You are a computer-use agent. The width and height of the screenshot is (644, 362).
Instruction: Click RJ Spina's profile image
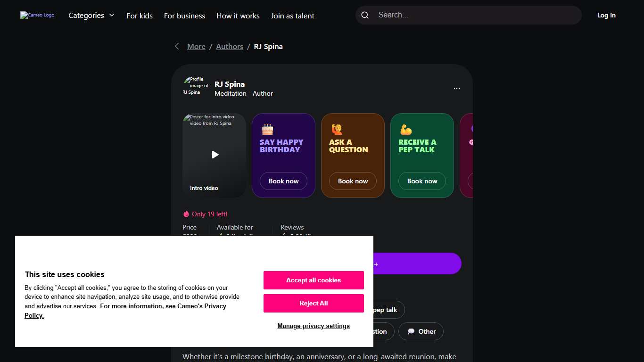point(196,86)
